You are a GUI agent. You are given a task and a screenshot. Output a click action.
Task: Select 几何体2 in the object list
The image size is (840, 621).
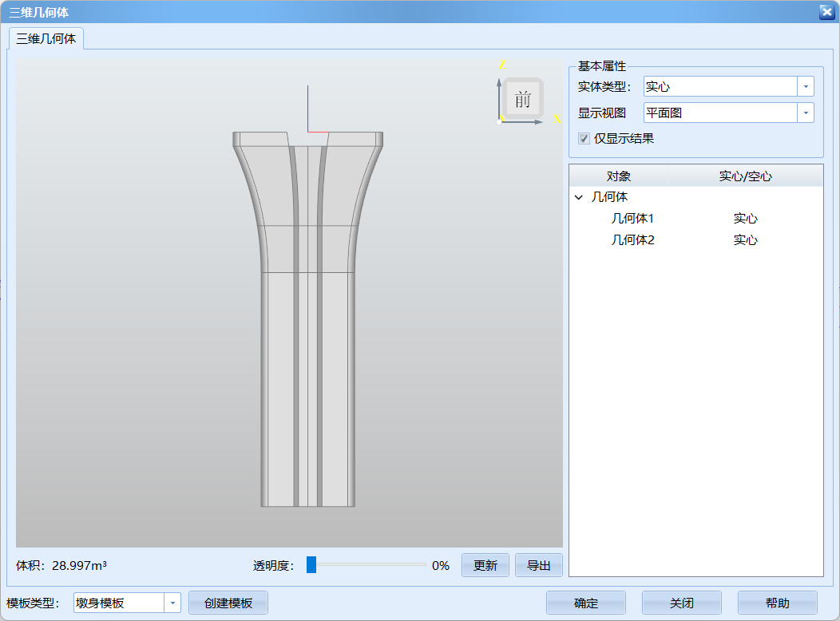tap(631, 239)
